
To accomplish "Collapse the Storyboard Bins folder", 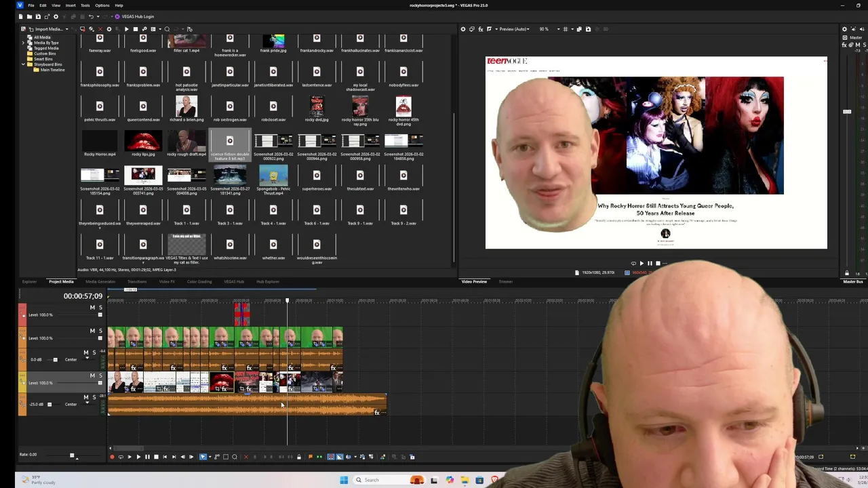I will tap(23, 64).
